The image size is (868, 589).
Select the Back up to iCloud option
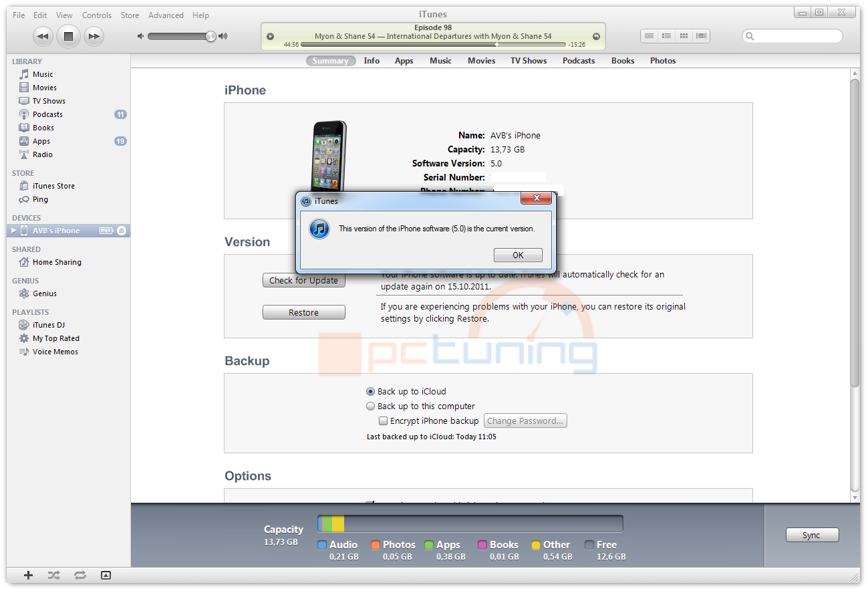pos(370,391)
